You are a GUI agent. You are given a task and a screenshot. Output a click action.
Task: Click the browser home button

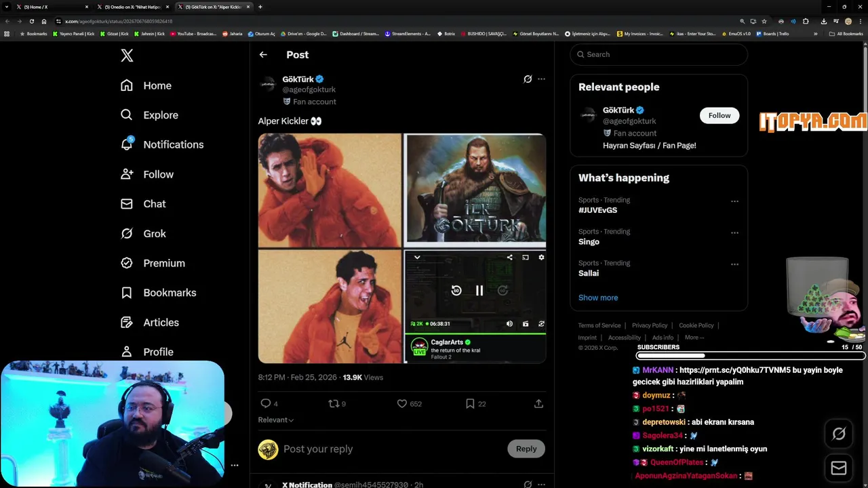click(44, 21)
